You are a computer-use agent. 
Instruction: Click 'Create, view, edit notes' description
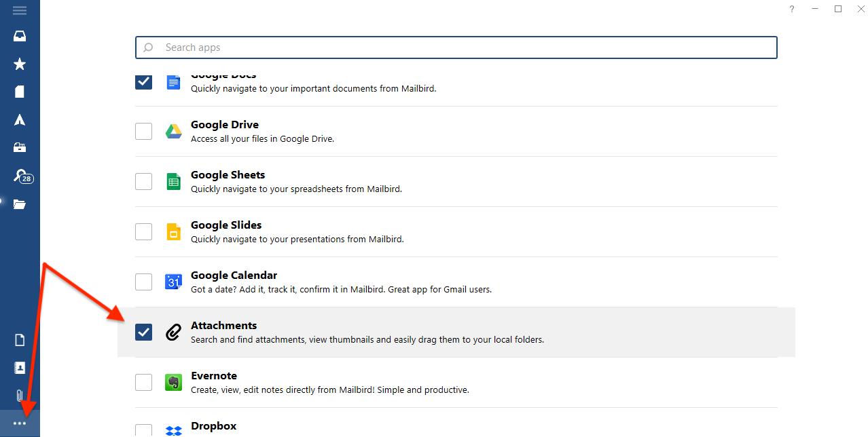pyautogui.click(x=330, y=390)
